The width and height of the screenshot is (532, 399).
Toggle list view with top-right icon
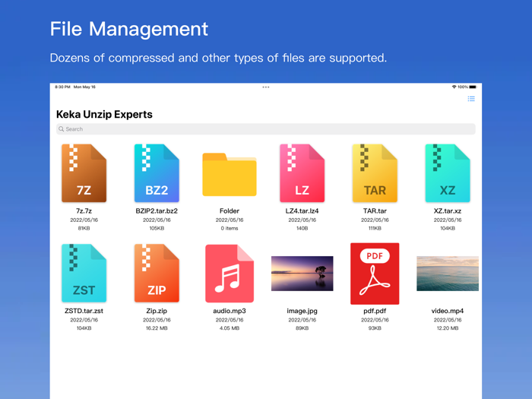471,99
